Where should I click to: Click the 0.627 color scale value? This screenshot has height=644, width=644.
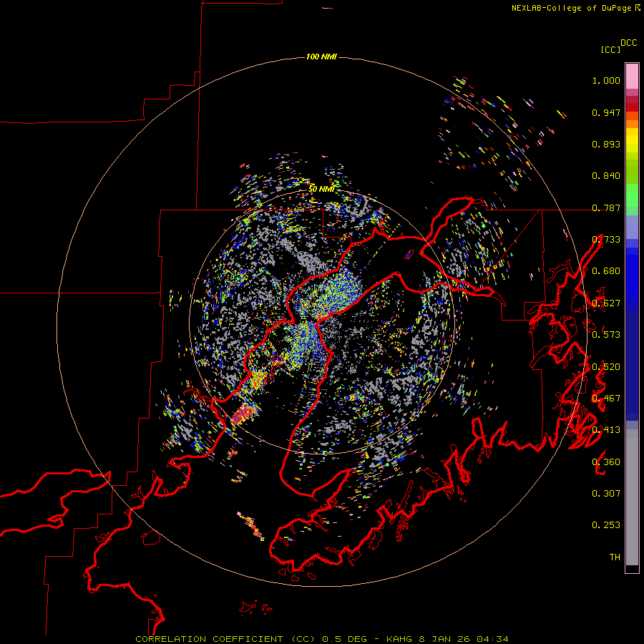pyautogui.click(x=606, y=303)
